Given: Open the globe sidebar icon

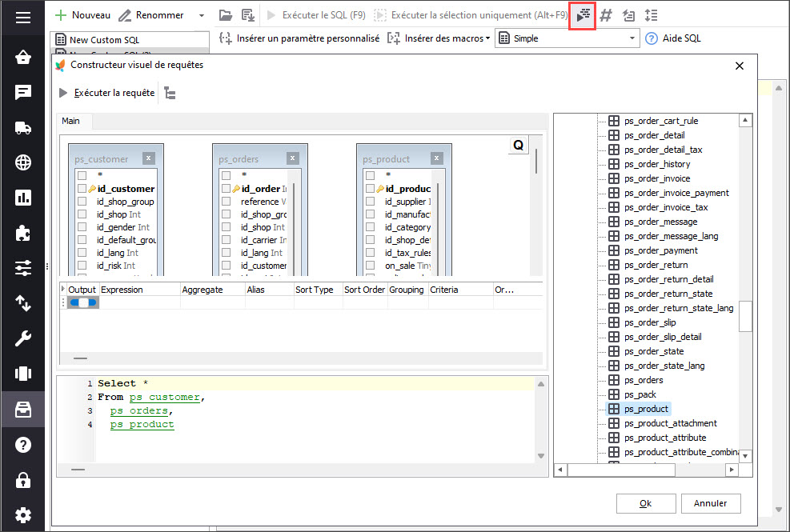Looking at the screenshot, I should (x=22, y=162).
